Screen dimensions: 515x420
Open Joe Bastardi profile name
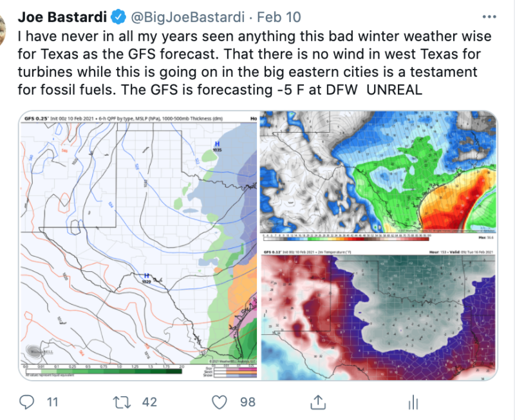pos(62,17)
